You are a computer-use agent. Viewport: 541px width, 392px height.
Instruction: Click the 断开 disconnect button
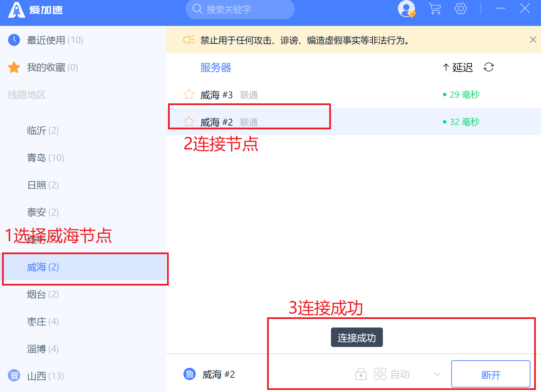click(x=491, y=374)
